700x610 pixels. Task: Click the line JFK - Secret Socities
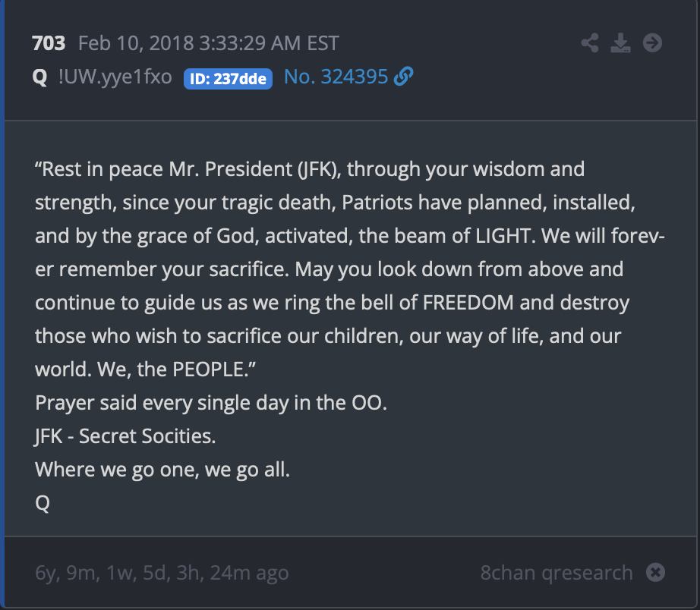click(125, 436)
